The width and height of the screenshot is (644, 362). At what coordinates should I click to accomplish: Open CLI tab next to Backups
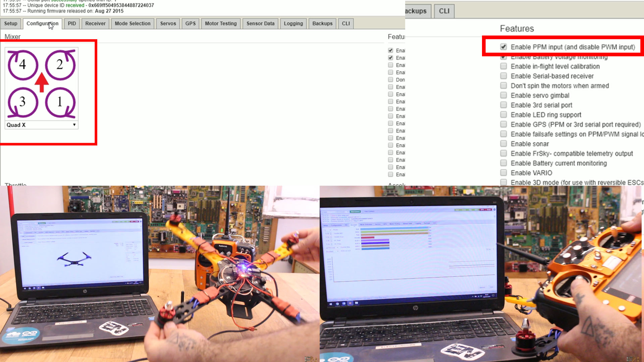point(346,23)
